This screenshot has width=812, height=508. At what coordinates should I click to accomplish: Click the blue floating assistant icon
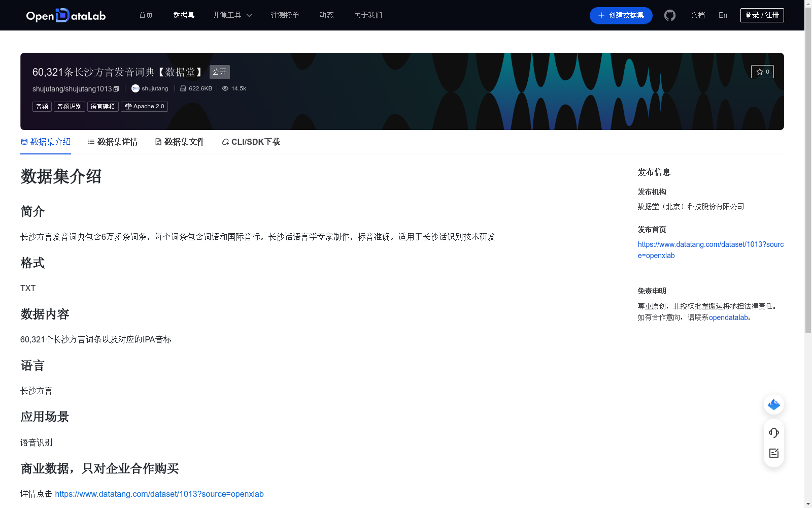(x=774, y=404)
